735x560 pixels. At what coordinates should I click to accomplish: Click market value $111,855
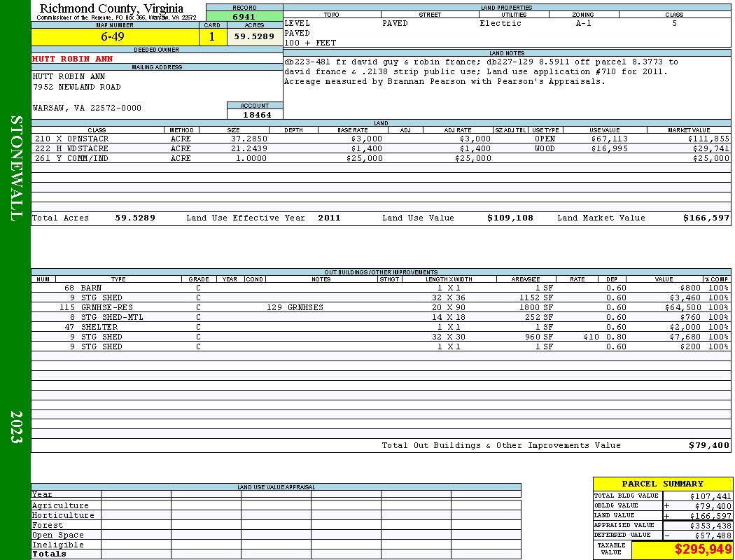708,139
